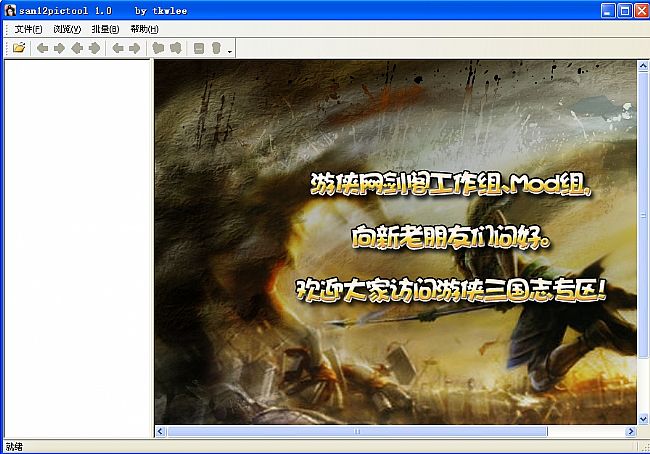The height and width of the screenshot is (454, 650).
Task: Open the toolbar overflow options arrow
Action: pyautogui.click(x=230, y=51)
